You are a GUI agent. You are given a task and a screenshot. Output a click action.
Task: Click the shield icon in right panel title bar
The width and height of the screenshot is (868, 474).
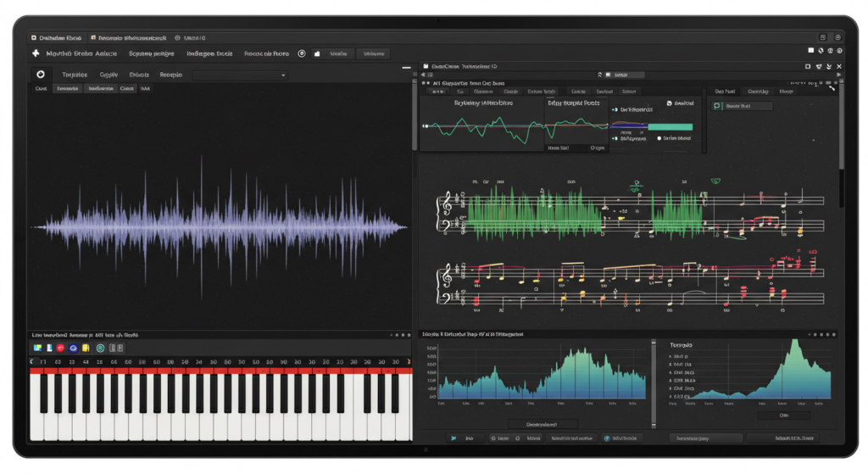click(x=819, y=66)
